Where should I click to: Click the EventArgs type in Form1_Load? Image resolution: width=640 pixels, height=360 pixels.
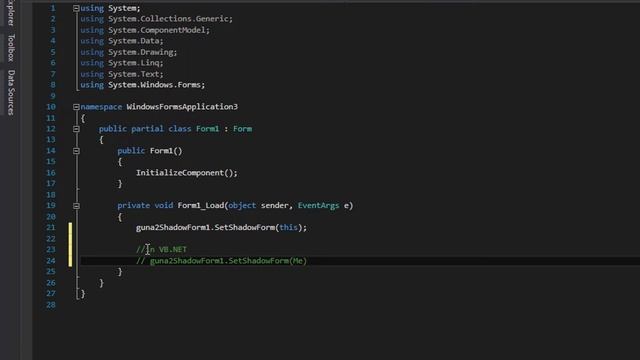(318, 205)
